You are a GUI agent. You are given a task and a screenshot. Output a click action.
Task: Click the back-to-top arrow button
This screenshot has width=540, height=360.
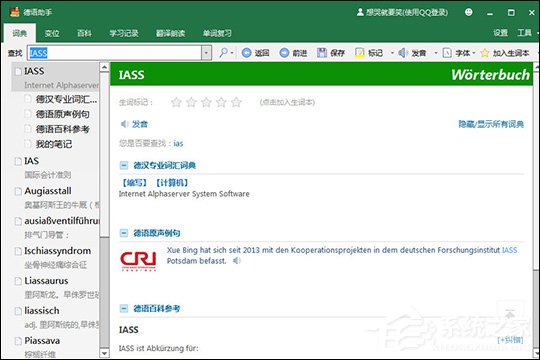click(x=510, y=313)
